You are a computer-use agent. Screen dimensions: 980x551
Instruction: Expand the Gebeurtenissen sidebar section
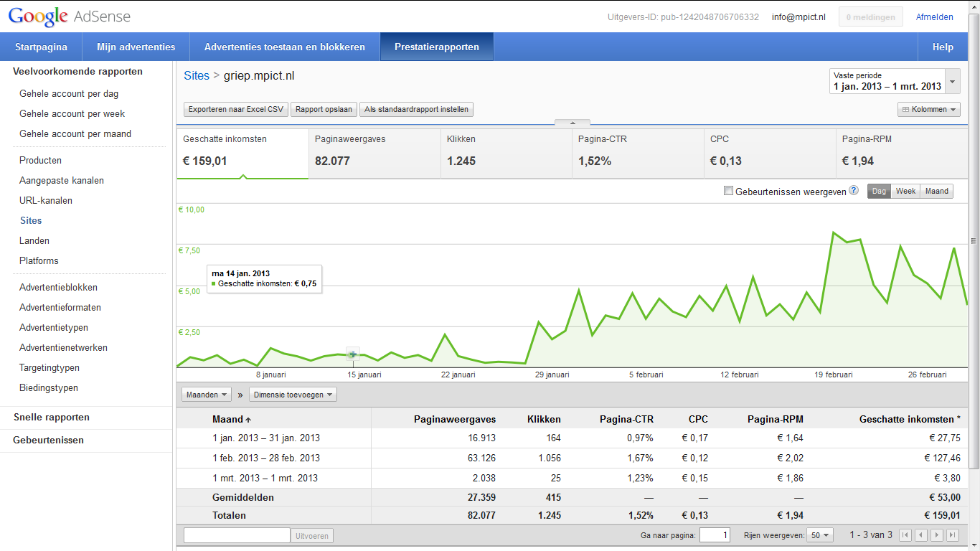pos(48,440)
